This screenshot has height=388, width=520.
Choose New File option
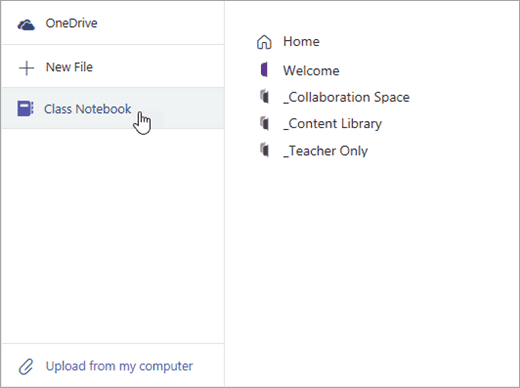click(113, 67)
